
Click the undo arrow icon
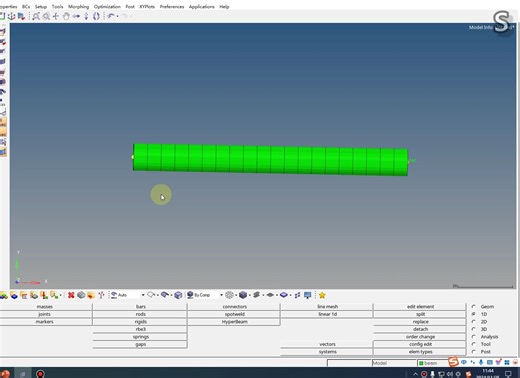pyautogui.click(x=111, y=16)
